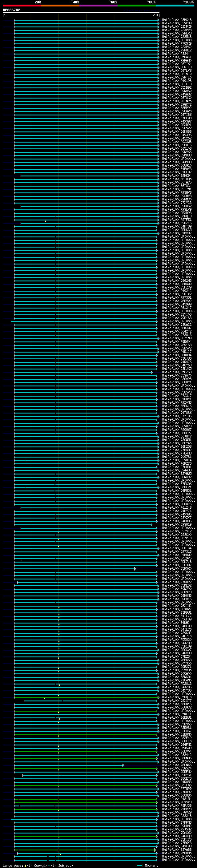Select label UniRef100_O97313
197x868 pixels.
(x=177, y=551)
